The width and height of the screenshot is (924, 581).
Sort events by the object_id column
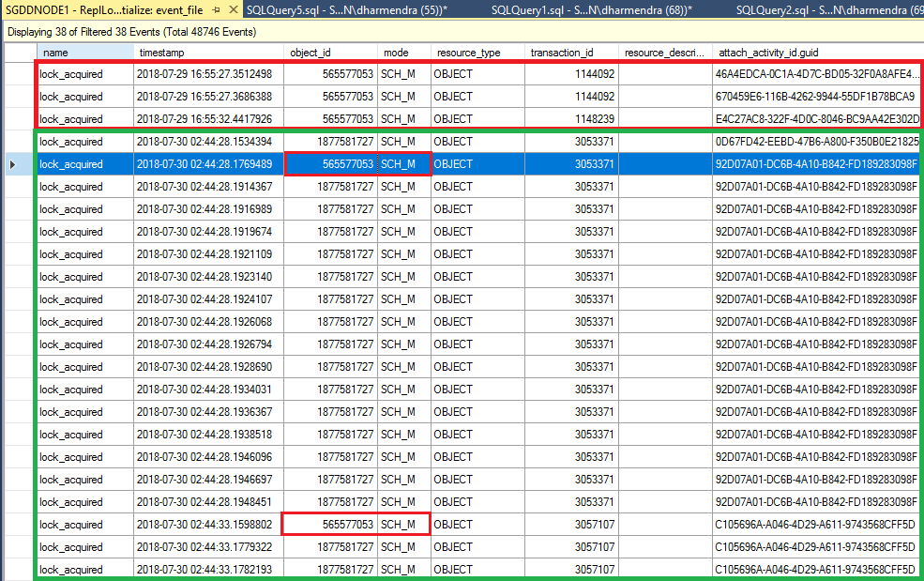point(328,53)
